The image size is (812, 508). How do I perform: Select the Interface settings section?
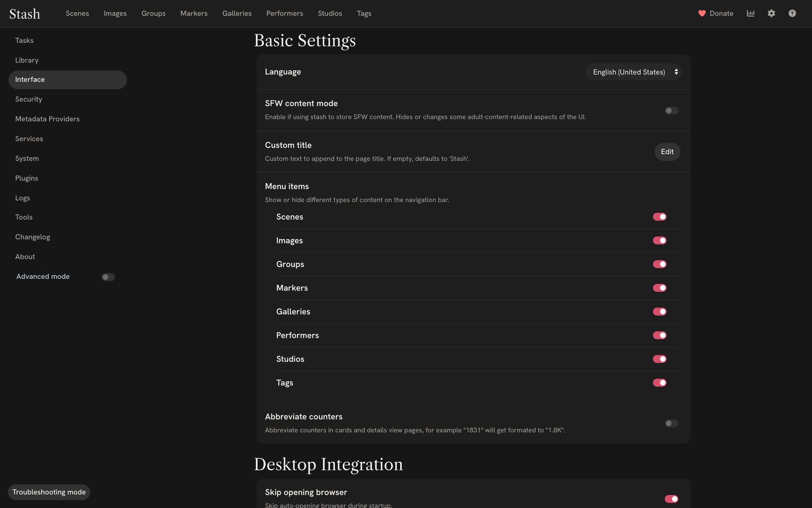pyautogui.click(x=68, y=80)
